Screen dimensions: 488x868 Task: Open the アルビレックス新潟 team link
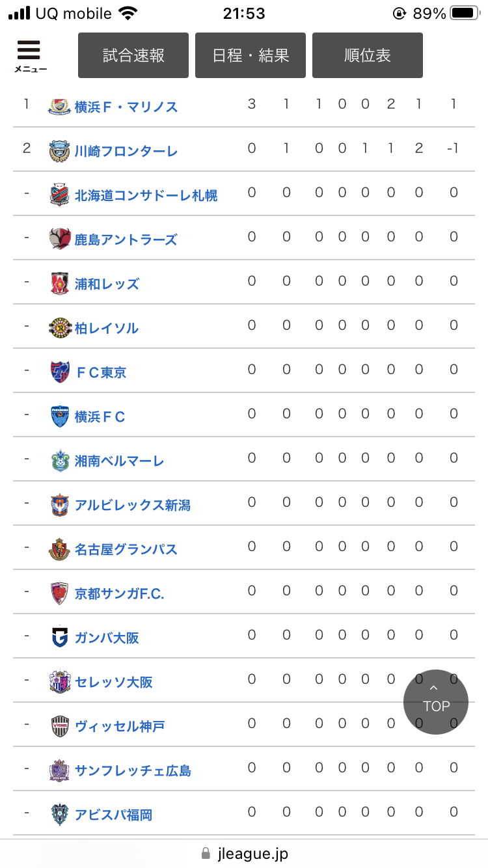pyautogui.click(x=132, y=505)
